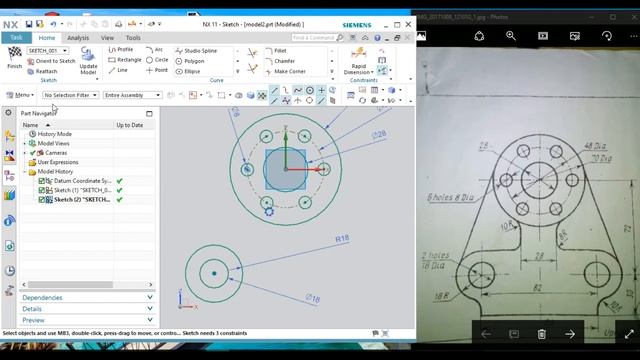The width and height of the screenshot is (640, 360).
Task: Switch to the Home ribbon tab
Action: [47, 38]
